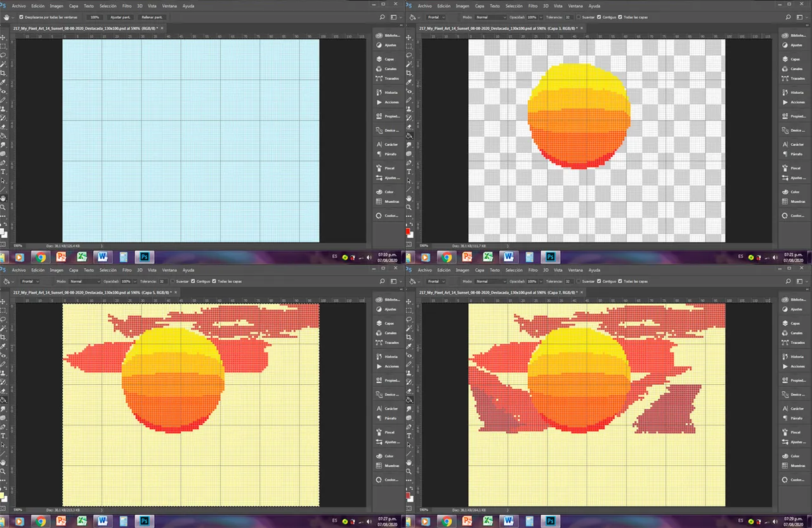Select the Zoom tool in the Capa 5 window
The height and width of the screenshot is (528, 812).
[3, 472]
